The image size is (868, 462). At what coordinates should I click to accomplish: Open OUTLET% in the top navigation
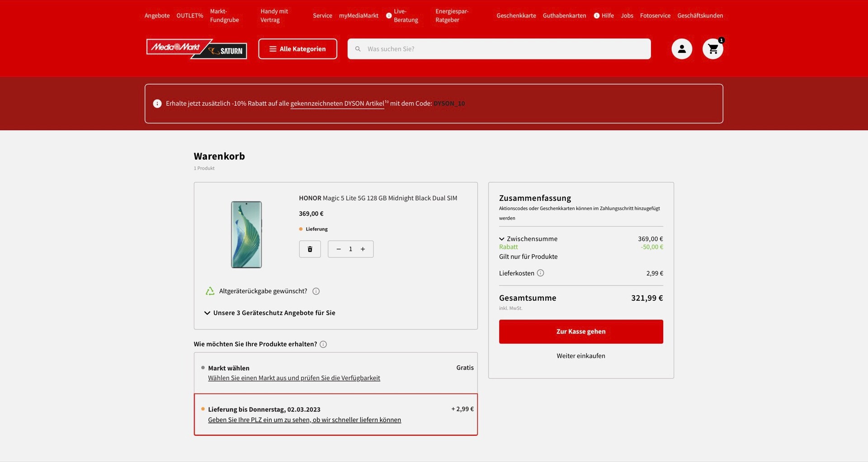pos(190,15)
